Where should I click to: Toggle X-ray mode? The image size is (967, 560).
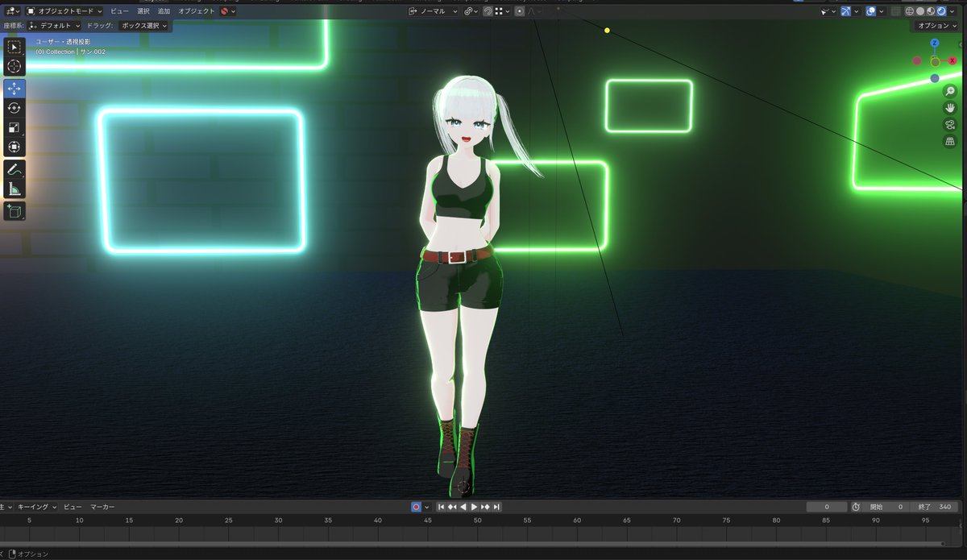(x=895, y=11)
